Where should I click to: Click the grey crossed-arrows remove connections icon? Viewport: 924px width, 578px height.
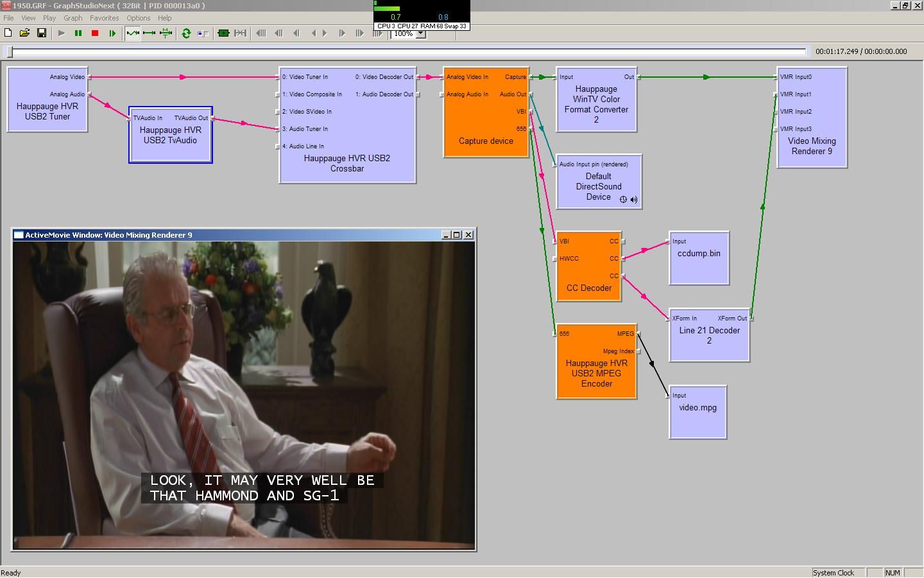point(241,33)
